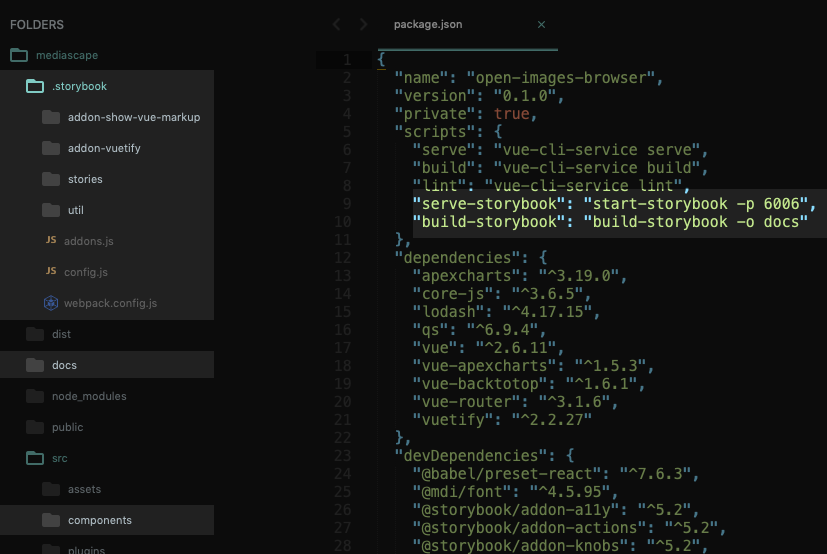Click the true value of "private"
This screenshot has width=827, height=554.
pos(512,114)
